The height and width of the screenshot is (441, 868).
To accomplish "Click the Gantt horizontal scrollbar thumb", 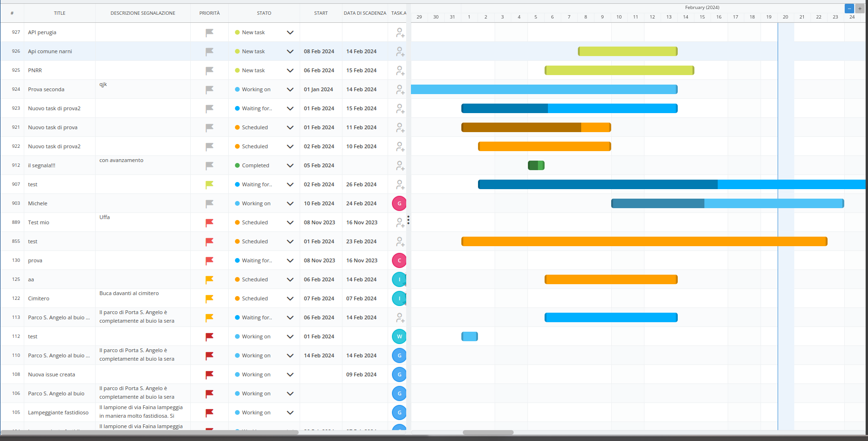I will [x=488, y=432].
